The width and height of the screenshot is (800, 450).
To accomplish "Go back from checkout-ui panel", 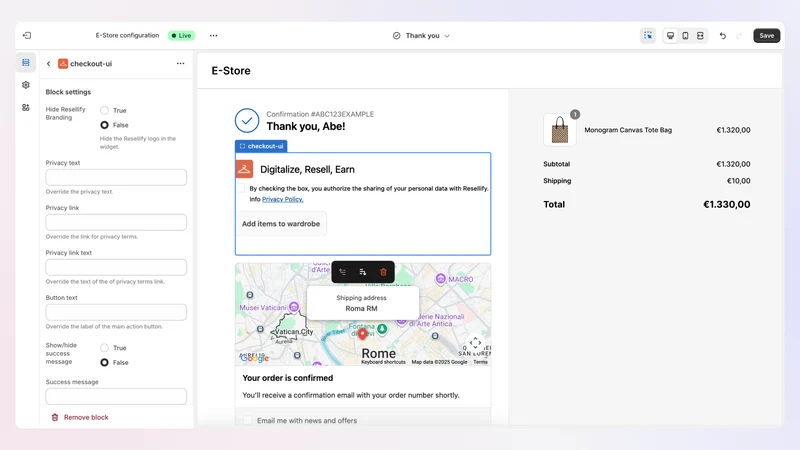I will click(x=48, y=64).
